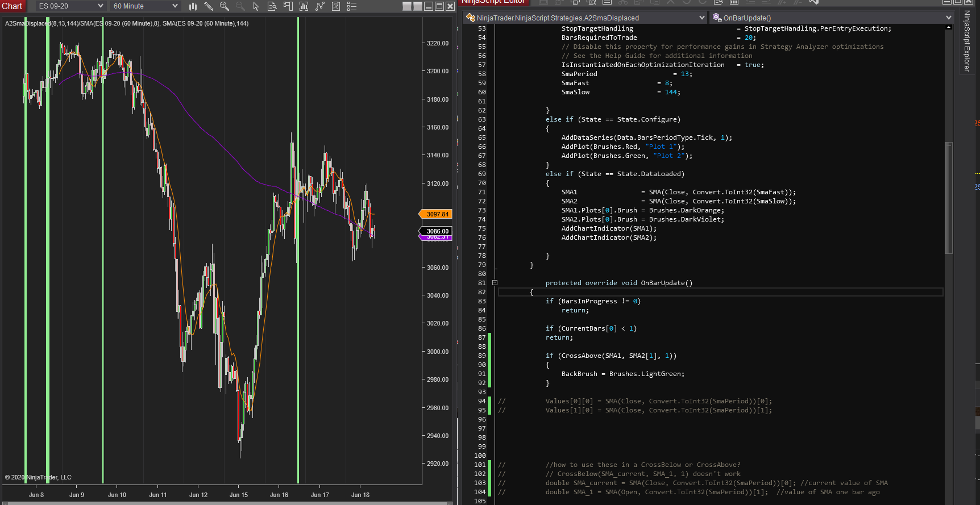Select the chart cursor pointer icon

tap(256, 6)
